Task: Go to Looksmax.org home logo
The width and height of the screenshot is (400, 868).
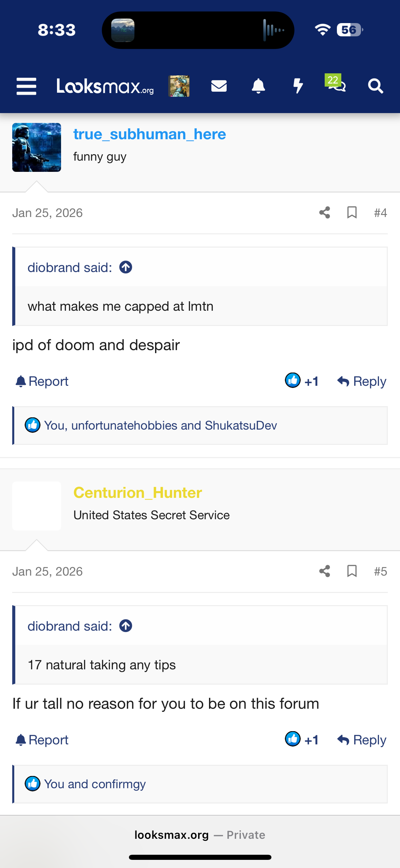Action: pos(105,86)
